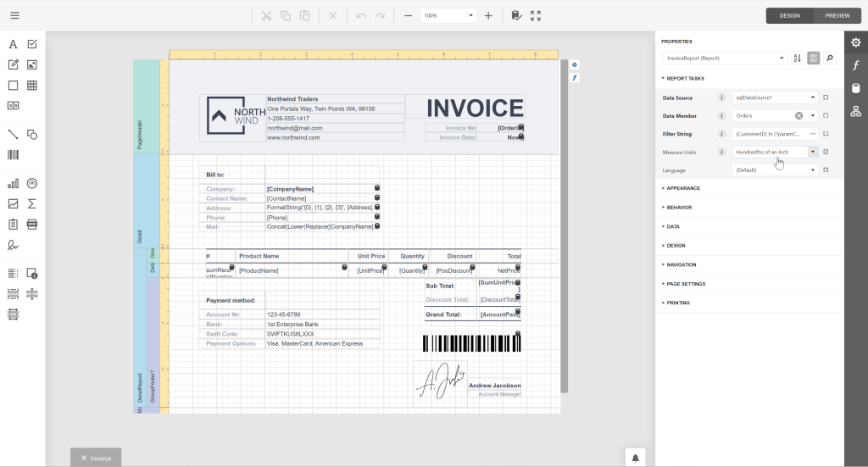Show info for Data Source property
Screen dimensions: 868x467
click(721, 97)
